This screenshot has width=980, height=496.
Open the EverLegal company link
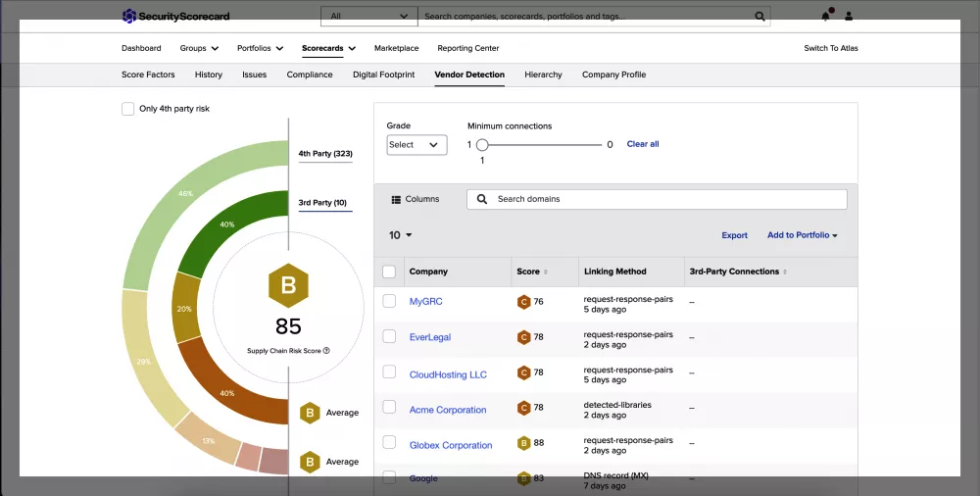coord(430,337)
